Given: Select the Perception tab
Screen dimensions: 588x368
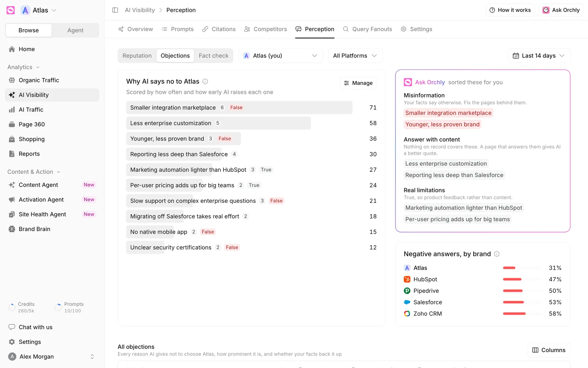Looking at the screenshot, I should pyautogui.click(x=315, y=29).
